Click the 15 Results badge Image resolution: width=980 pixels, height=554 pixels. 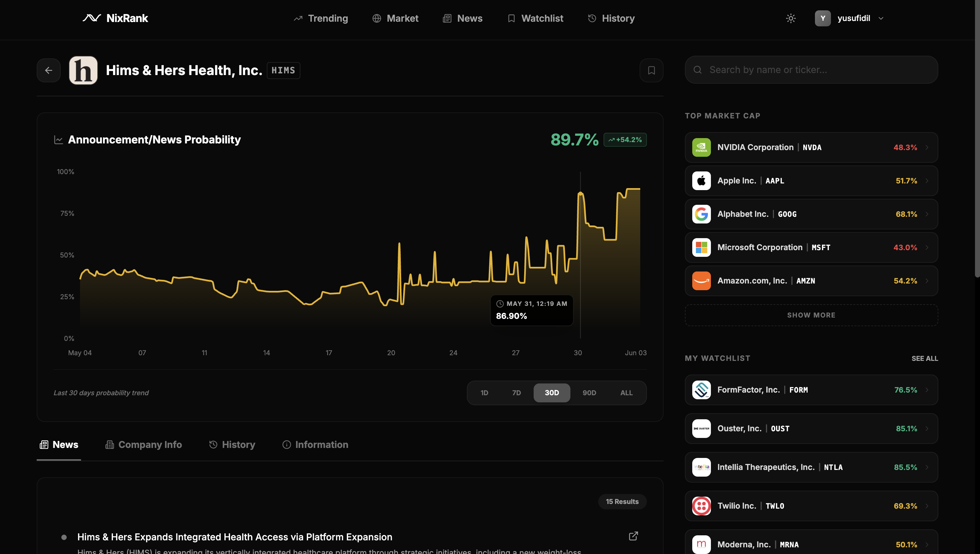click(x=622, y=502)
